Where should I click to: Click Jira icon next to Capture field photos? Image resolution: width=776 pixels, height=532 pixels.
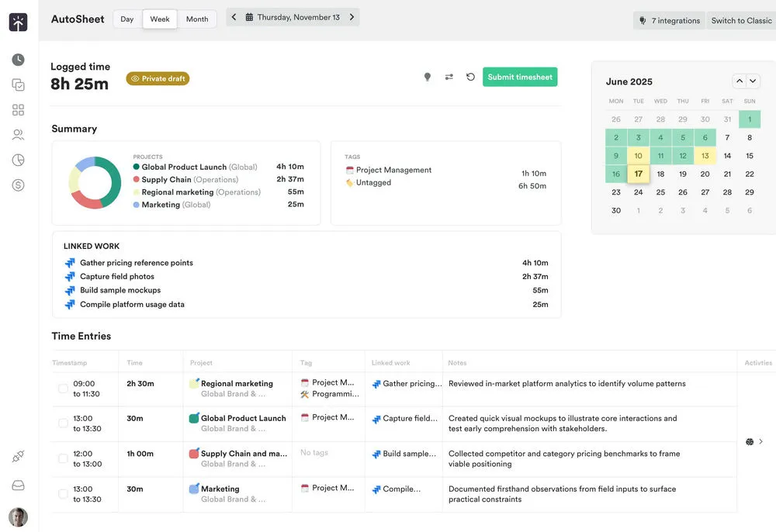(70, 277)
